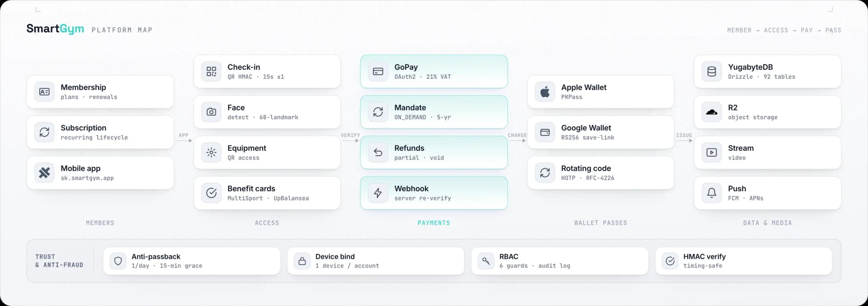Open the YugabyteDB card title
868x306 pixels.
coord(750,67)
